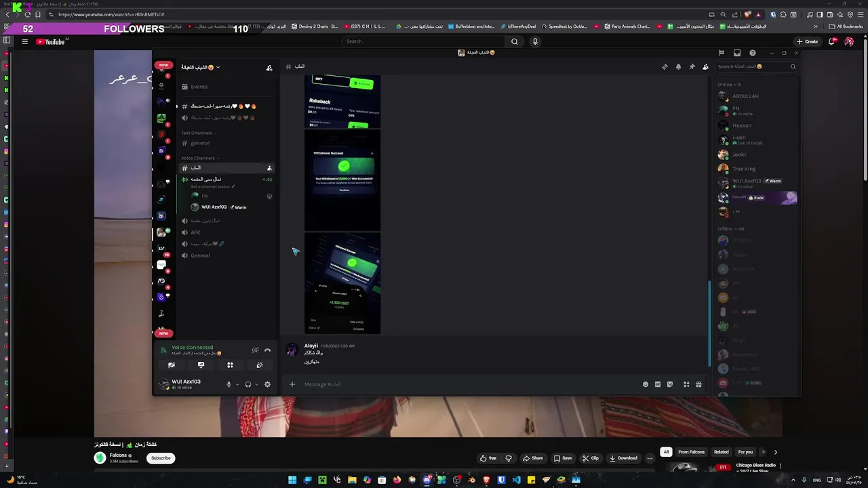Open more actions ellipsis under video
This screenshot has height=488, width=868.
click(650, 458)
